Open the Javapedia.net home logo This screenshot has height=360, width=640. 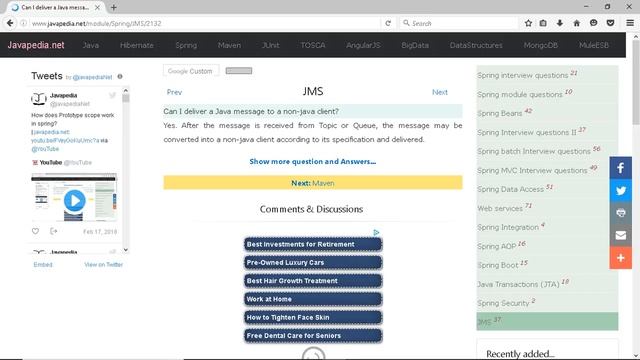coord(36,45)
